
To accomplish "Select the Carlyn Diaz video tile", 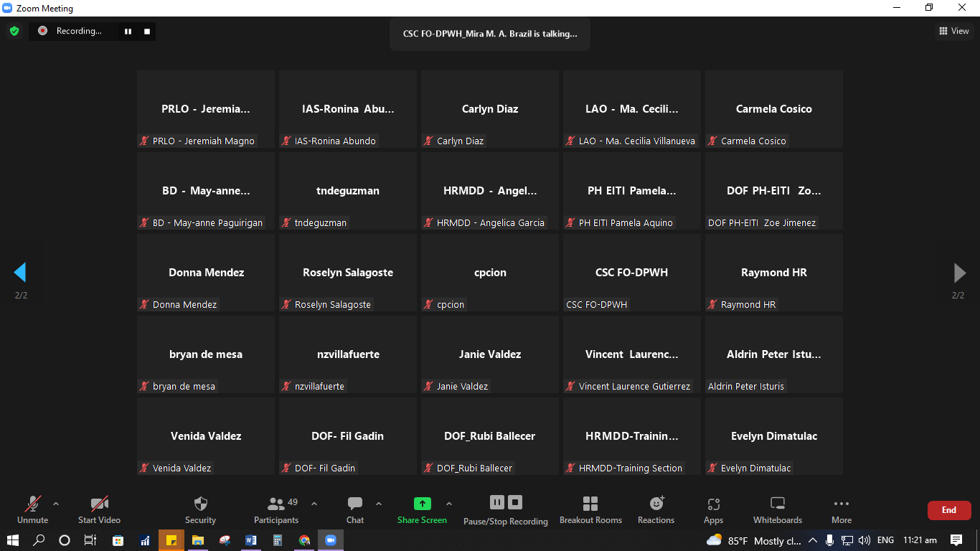I will pyautogui.click(x=490, y=109).
